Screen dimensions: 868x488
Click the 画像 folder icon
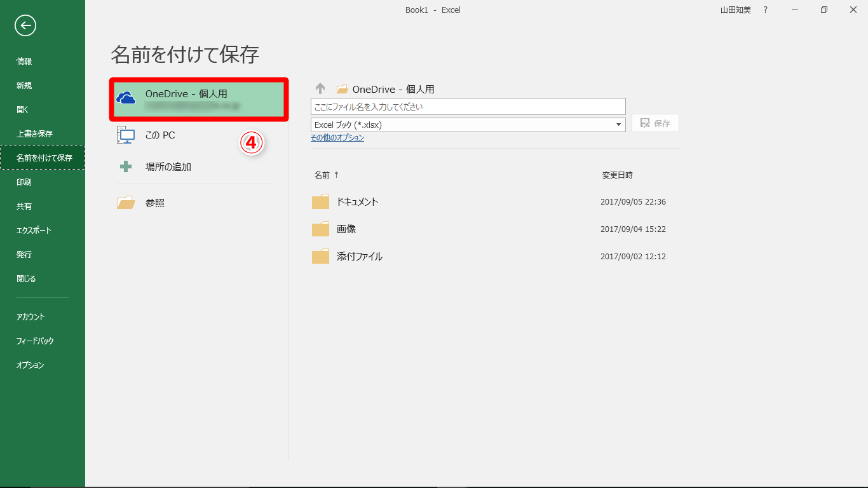(320, 229)
